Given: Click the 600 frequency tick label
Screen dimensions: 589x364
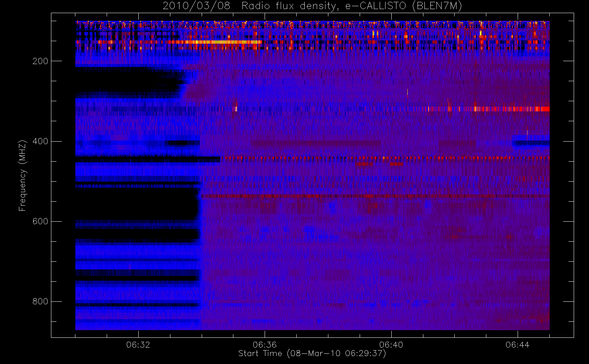Looking at the screenshot, I should [x=40, y=221].
